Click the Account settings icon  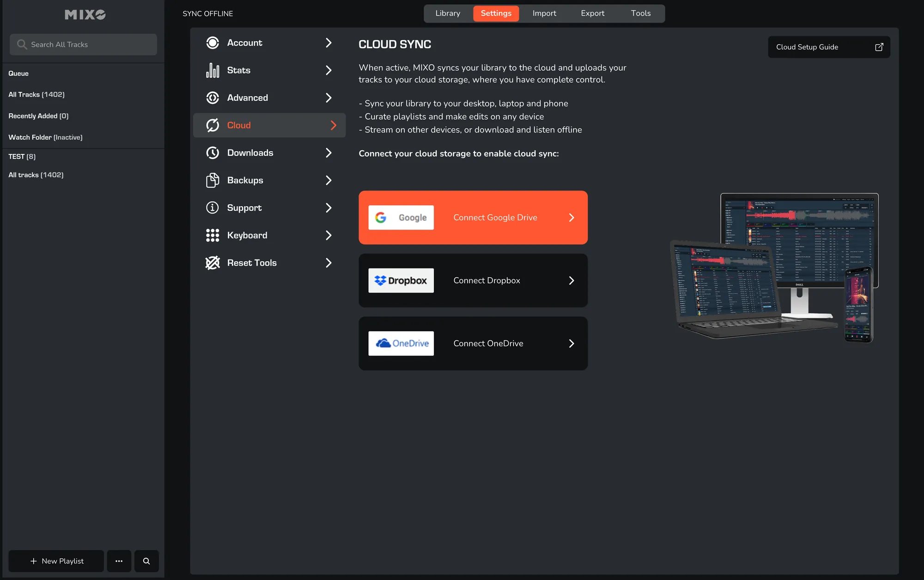[213, 43]
